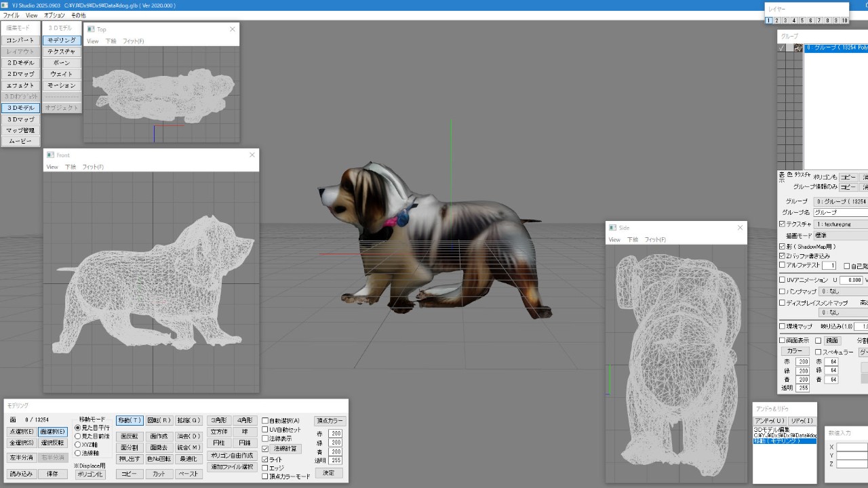
Task: Click the group texture thumbnail icon
Action: 798,48
